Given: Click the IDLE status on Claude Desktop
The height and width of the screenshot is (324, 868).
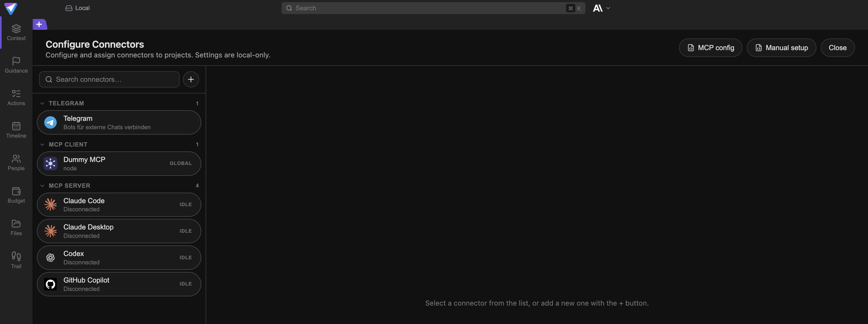Looking at the screenshot, I should click(186, 231).
